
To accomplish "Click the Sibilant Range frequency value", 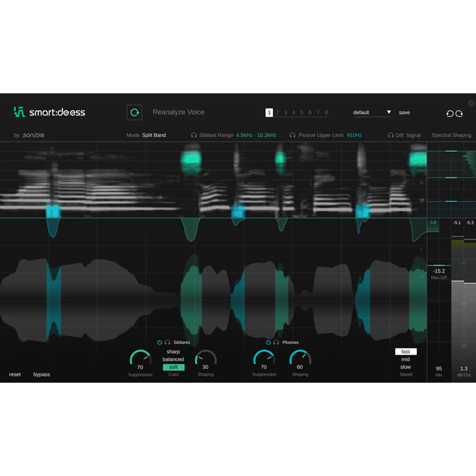I will (256, 135).
